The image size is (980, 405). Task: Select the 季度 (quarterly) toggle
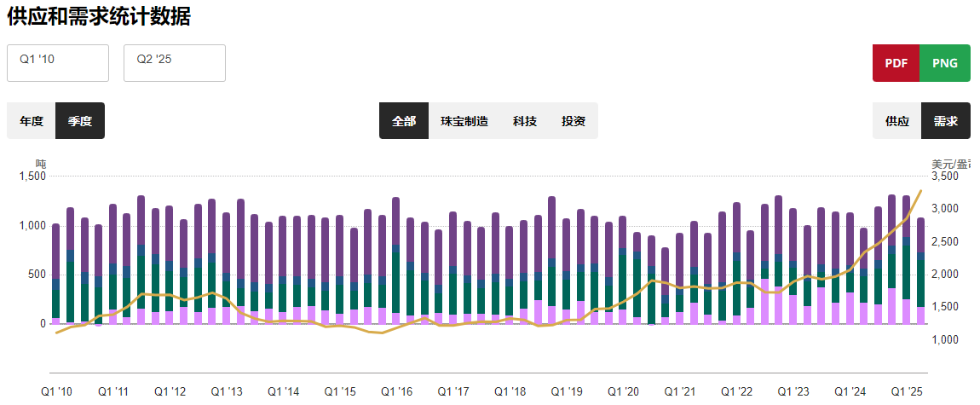point(80,121)
